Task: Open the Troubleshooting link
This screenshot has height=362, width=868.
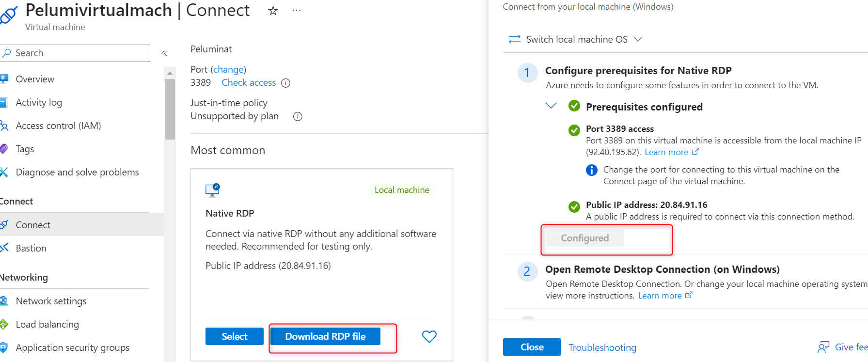Action: (x=602, y=347)
